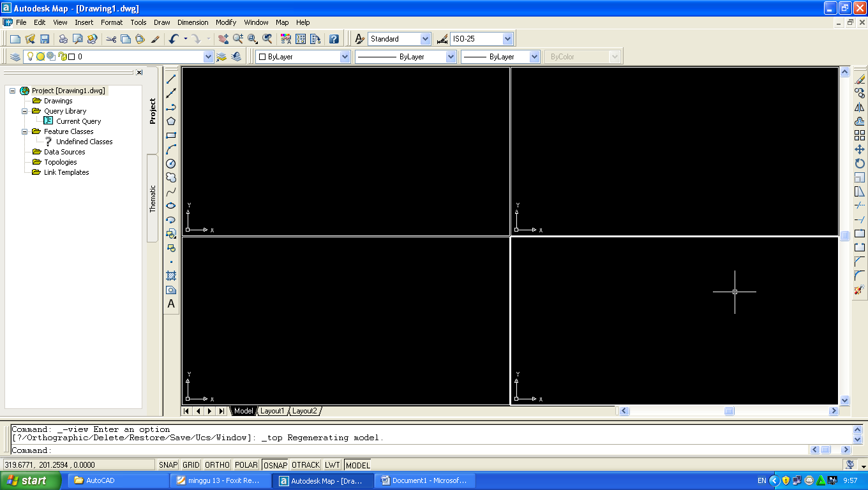
Task: Toggle MODEL space button
Action: [x=357, y=465]
